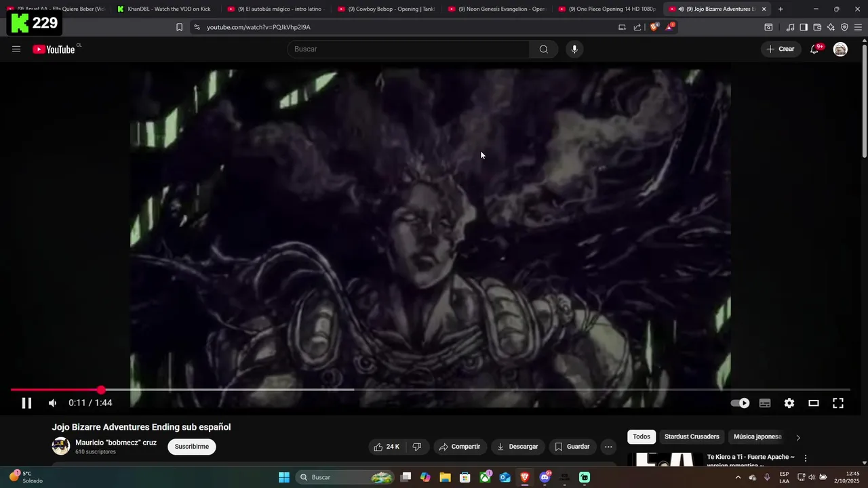Open the Windows Start menu
The width and height of the screenshot is (868, 488).
coord(284,477)
